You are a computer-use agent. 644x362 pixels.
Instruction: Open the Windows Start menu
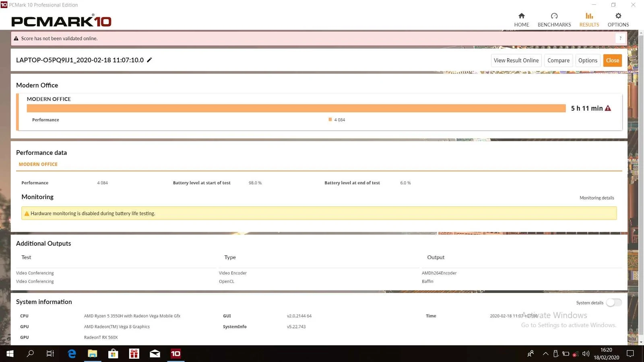tap(10, 354)
